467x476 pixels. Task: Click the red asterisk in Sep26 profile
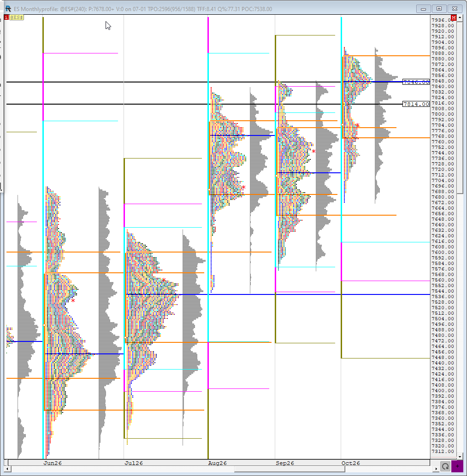313,152
